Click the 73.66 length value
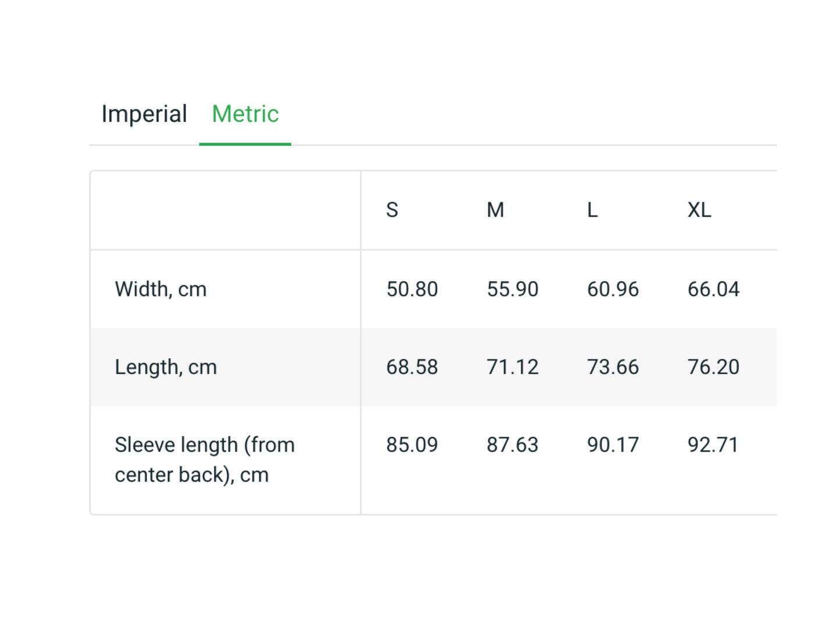The width and height of the screenshot is (840, 630). [613, 367]
